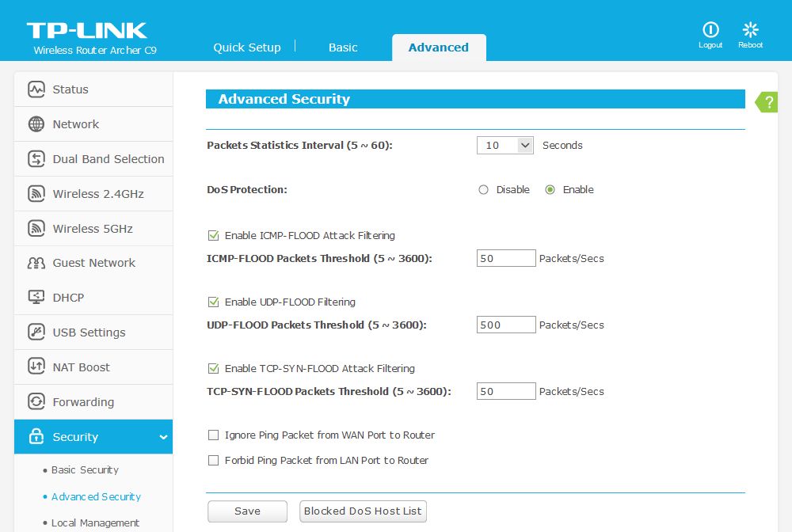Go to Advanced Security submenu
Screen dimensions: 792x532
pos(96,496)
